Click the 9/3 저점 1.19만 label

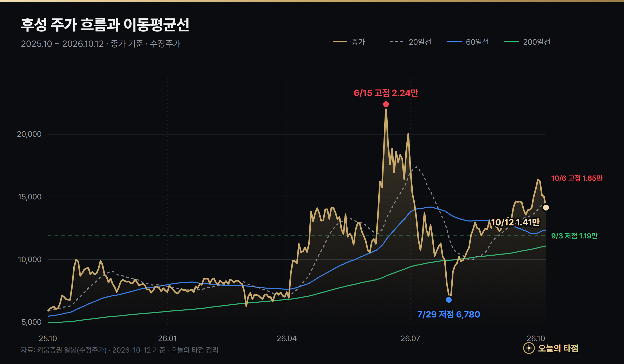(x=574, y=236)
